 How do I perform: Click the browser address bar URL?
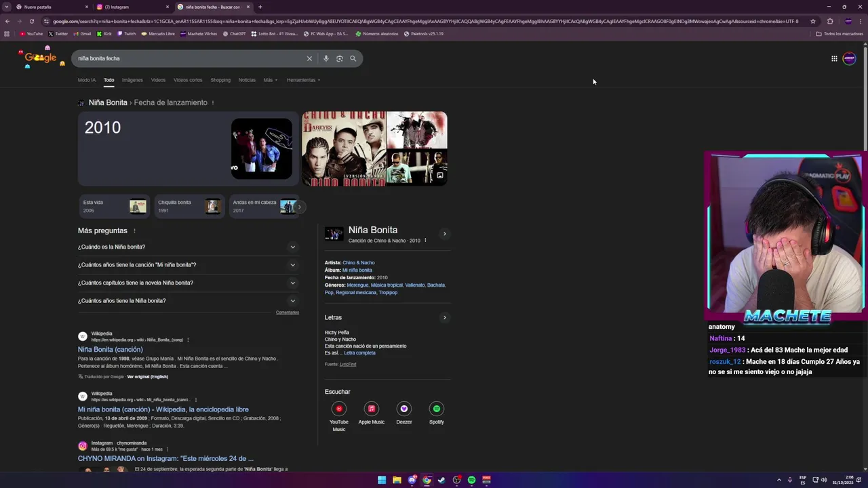425,21
